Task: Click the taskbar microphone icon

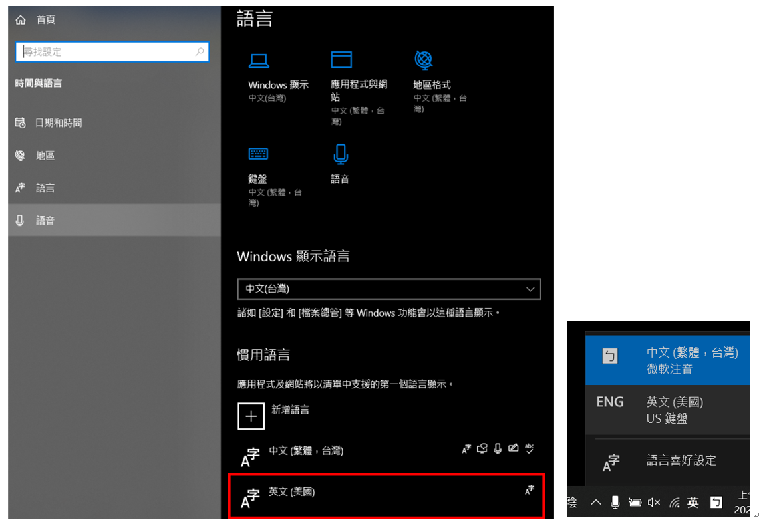Action: coord(615,503)
